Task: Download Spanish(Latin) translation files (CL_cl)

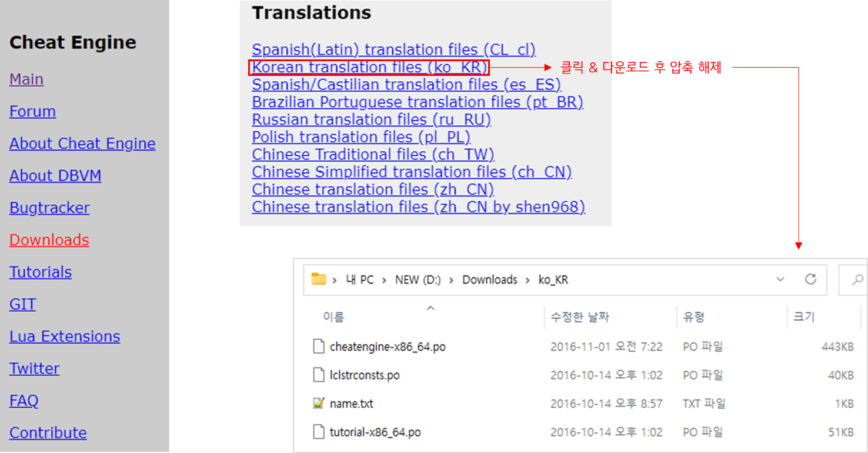Action: coord(394,50)
